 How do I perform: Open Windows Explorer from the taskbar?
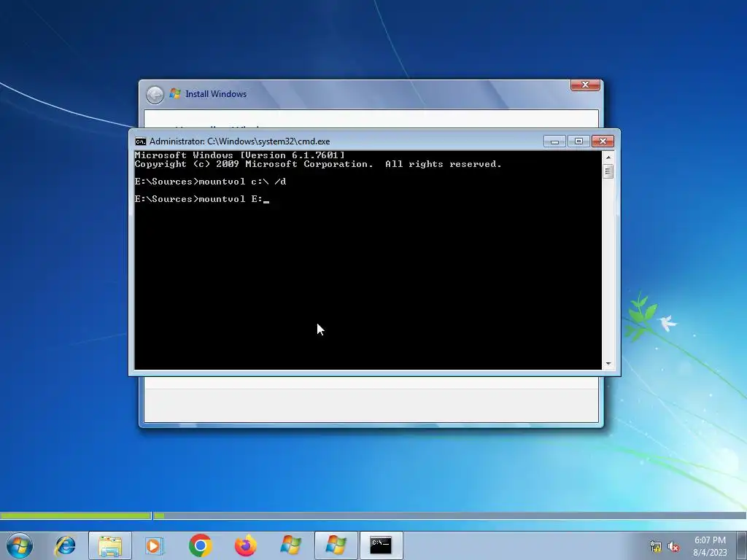tap(110, 545)
